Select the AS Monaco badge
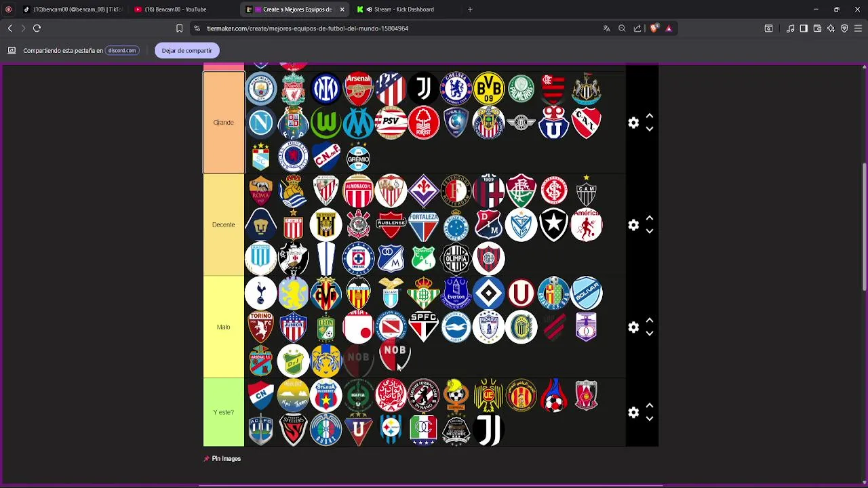 pyautogui.click(x=358, y=191)
